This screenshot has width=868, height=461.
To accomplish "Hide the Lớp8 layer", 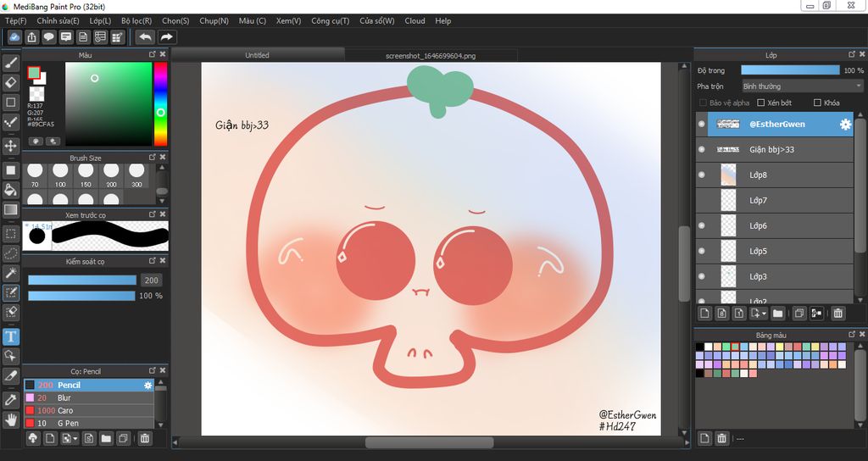I will 701,175.
